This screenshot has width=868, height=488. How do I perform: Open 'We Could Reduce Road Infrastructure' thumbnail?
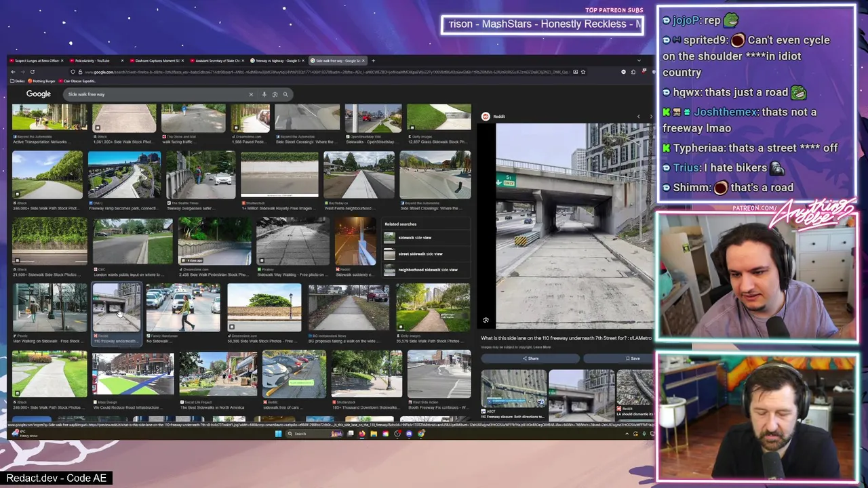click(133, 373)
